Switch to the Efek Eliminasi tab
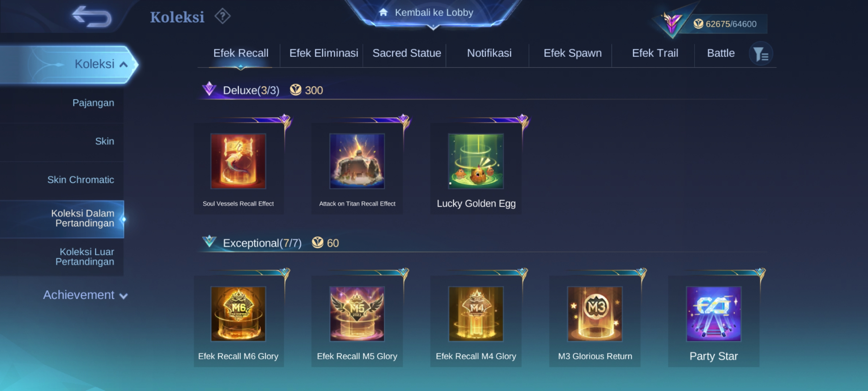Viewport: 868px width, 391px height. click(324, 53)
